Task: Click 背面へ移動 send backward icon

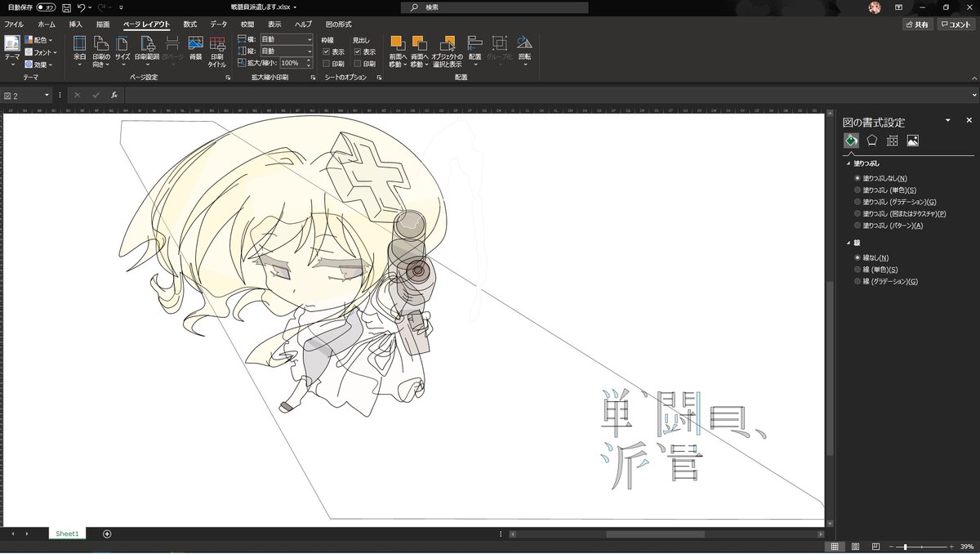Action: pyautogui.click(x=418, y=42)
